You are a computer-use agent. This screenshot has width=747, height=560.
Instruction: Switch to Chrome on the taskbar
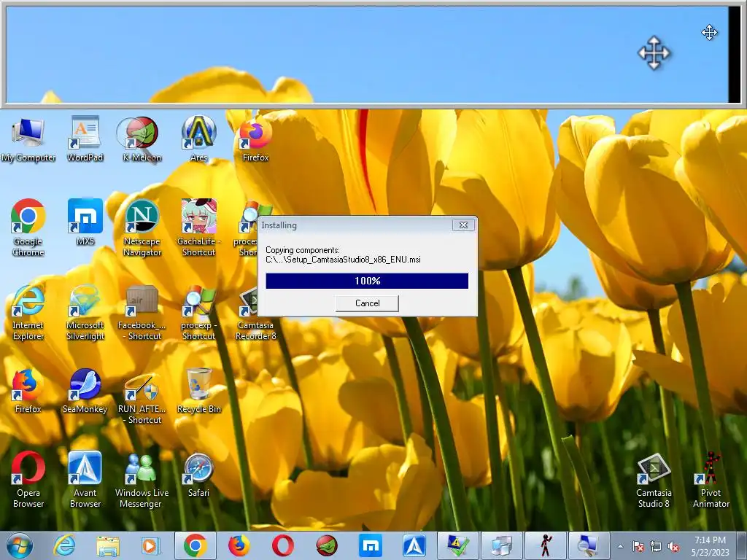pos(195,545)
